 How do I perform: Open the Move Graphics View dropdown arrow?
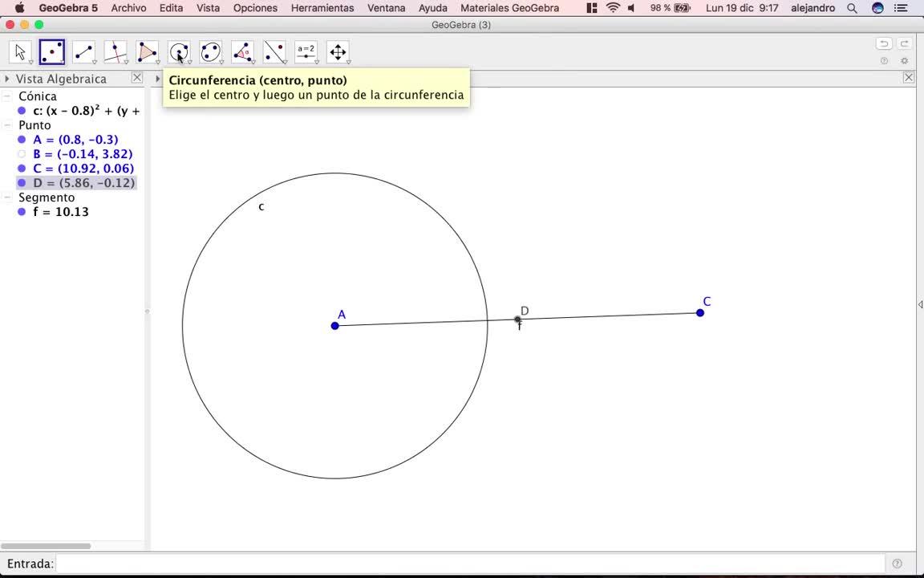(349, 62)
